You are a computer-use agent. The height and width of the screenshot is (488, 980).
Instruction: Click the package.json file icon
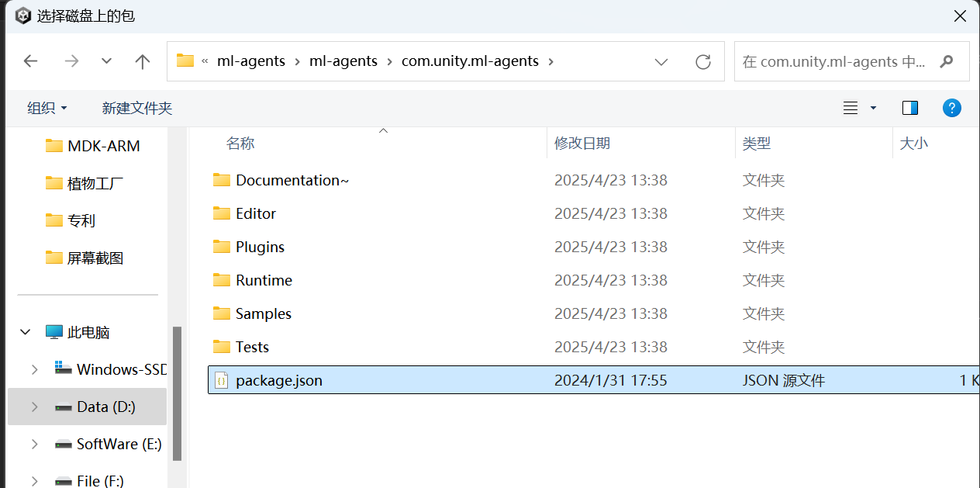[x=222, y=380]
